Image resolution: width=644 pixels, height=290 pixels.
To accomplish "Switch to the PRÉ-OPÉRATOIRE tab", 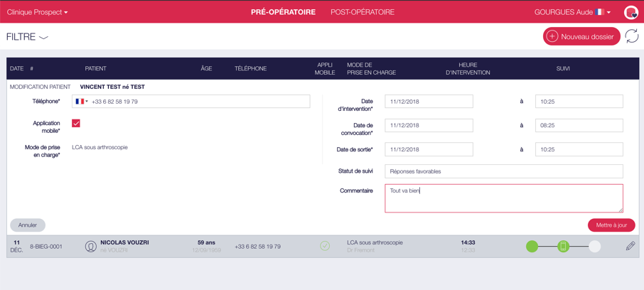I will (283, 12).
